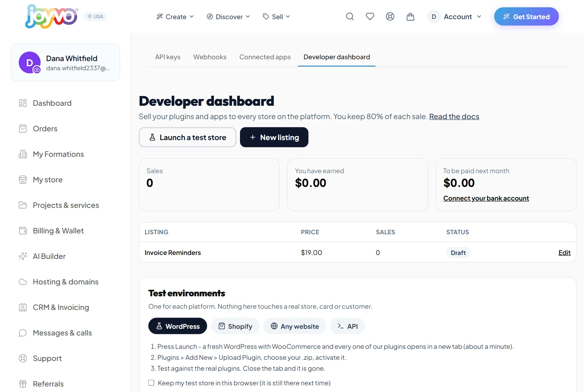Click Edit for Invoice Reminders listing
This screenshot has width=584, height=392.
(565, 253)
